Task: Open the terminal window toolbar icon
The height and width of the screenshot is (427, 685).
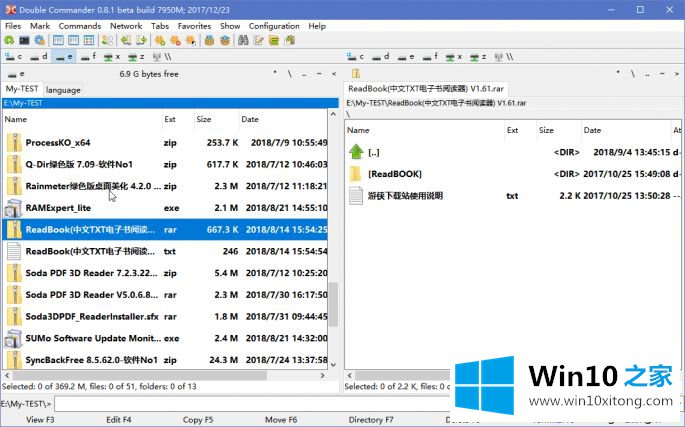Action: pyautogui.click(x=24, y=41)
